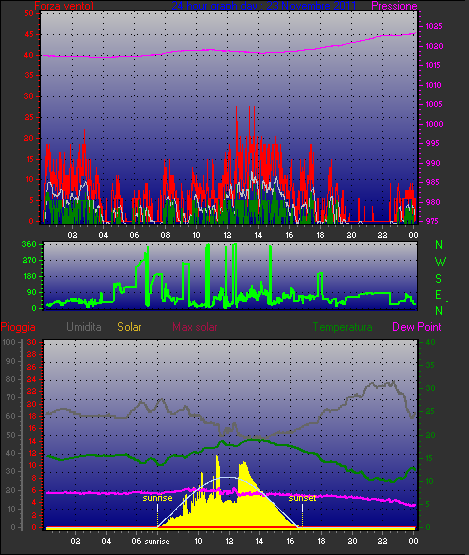Click the 18 hour label under the wind-force graph
The width and height of the screenshot is (469, 555).
click(x=320, y=235)
